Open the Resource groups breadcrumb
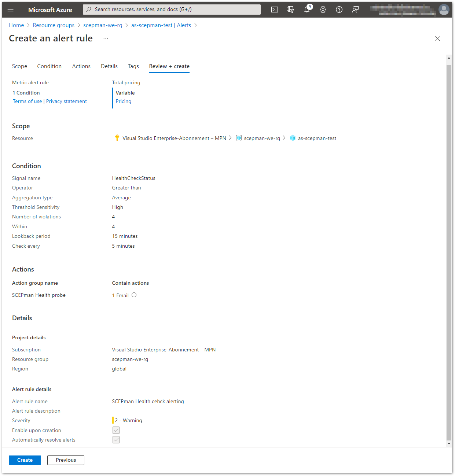This screenshot has width=455, height=476. click(x=54, y=25)
